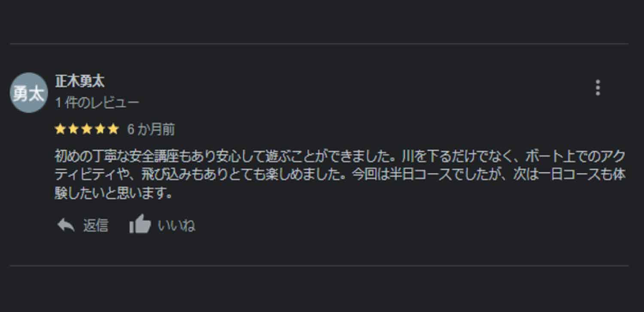Open the three-dot more options menu
Viewport: 644px width, 312px height.
click(598, 88)
